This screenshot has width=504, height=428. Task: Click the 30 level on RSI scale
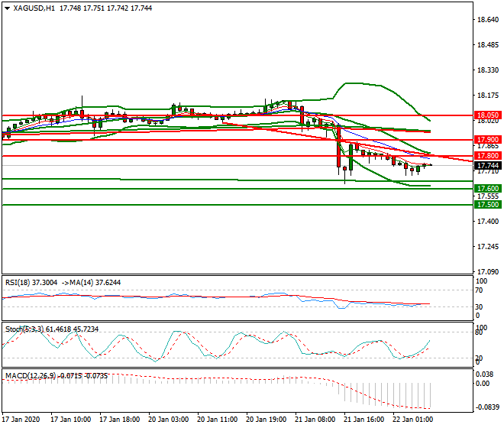(x=479, y=307)
